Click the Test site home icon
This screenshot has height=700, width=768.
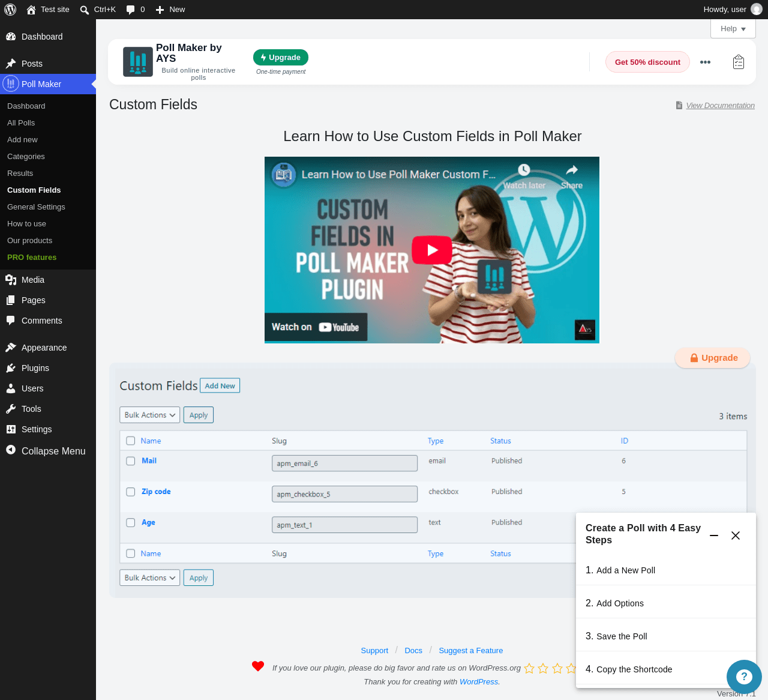coord(31,10)
